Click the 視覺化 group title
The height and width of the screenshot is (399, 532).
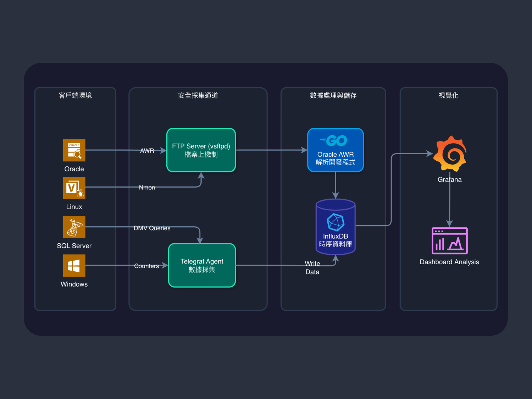coord(448,95)
